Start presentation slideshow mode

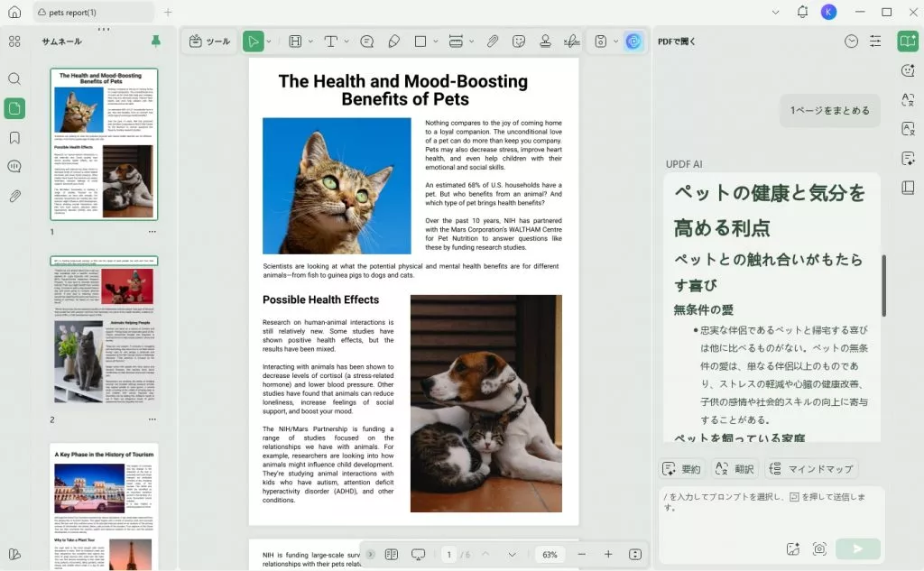tap(419, 555)
